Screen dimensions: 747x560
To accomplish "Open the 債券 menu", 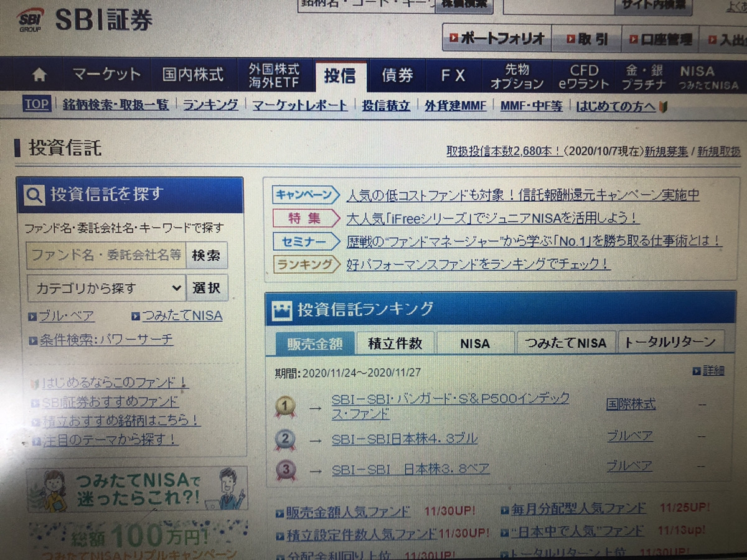I will coord(397,75).
